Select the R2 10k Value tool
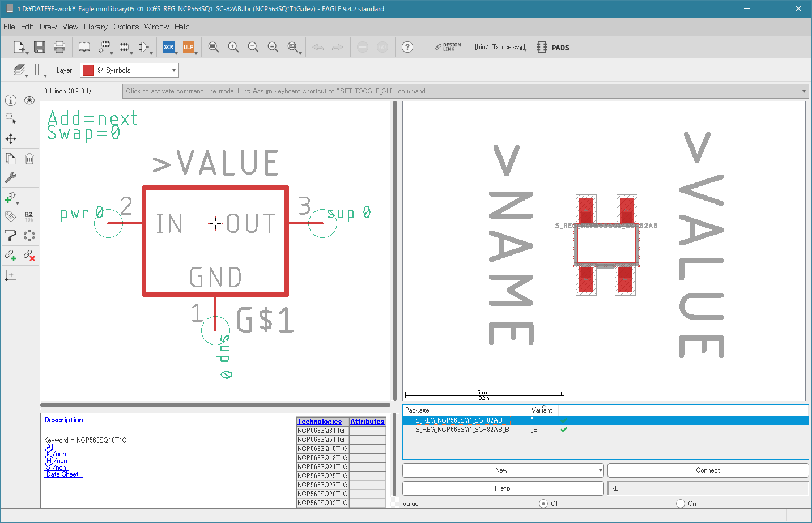 coord(29,216)
